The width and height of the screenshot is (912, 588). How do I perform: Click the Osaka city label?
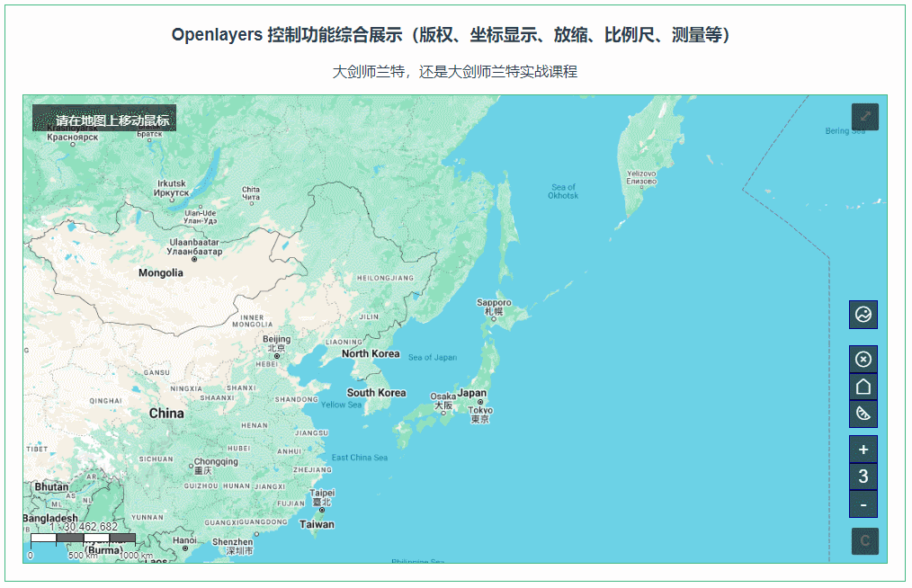click(443, 401)
